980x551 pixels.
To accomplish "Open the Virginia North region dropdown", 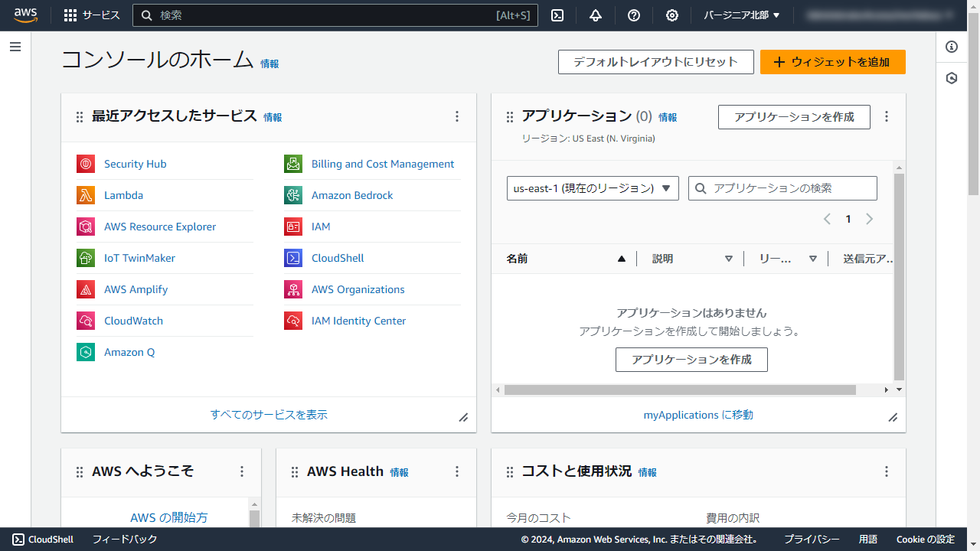I will pyautogui.click(x=742, y=15).
